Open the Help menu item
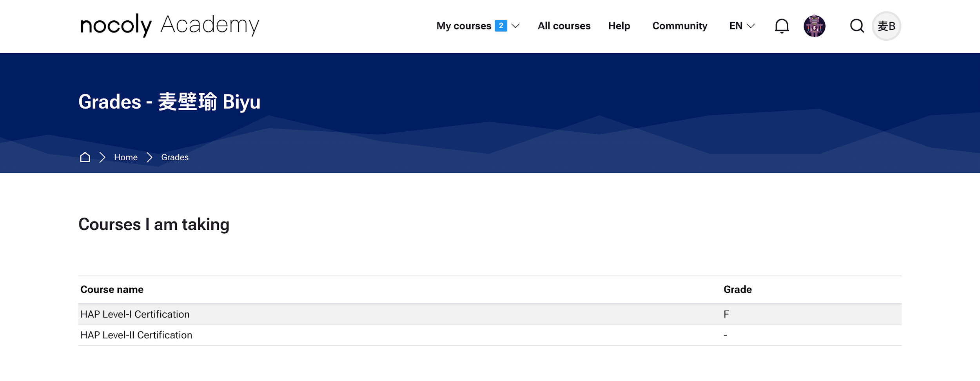This screenshot has height=381, width=980. [x=619, y=26]
